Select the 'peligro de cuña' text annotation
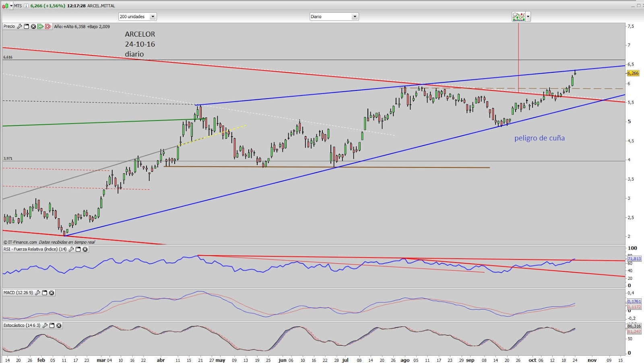The height and width of the screenshot is (363, 644). point(539,138)
